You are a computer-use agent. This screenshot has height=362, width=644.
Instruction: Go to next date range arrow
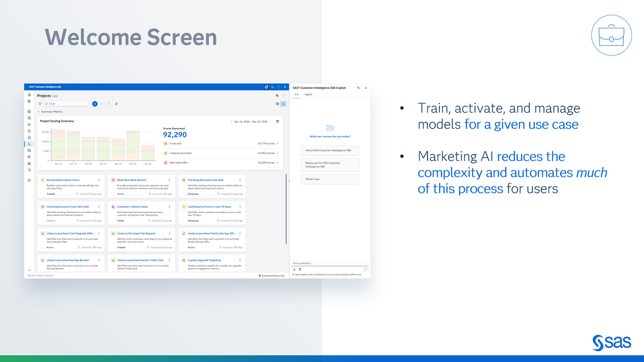[x=271, y=122]
